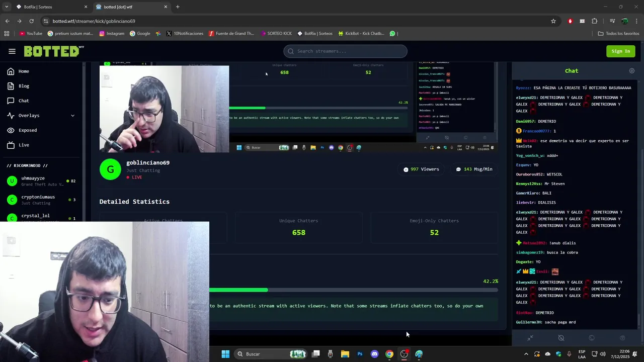This screenshot has width=644, height=362.
Task: Click the stream preview thumbnail
Action: [299, 107]
